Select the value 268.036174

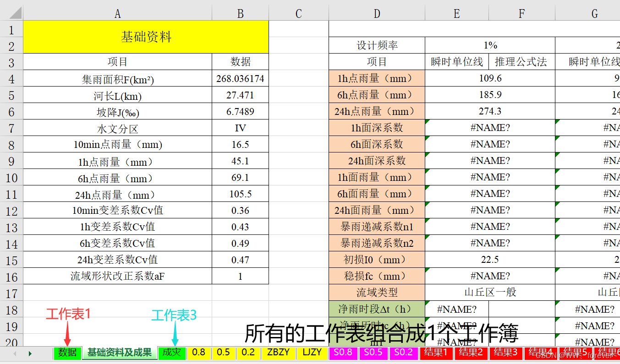(x=240, y=79)
